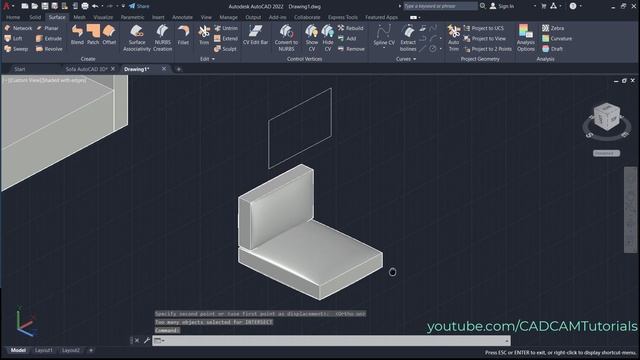640x360 pixels.
Task: Click Hide CV
Action: 328,38
